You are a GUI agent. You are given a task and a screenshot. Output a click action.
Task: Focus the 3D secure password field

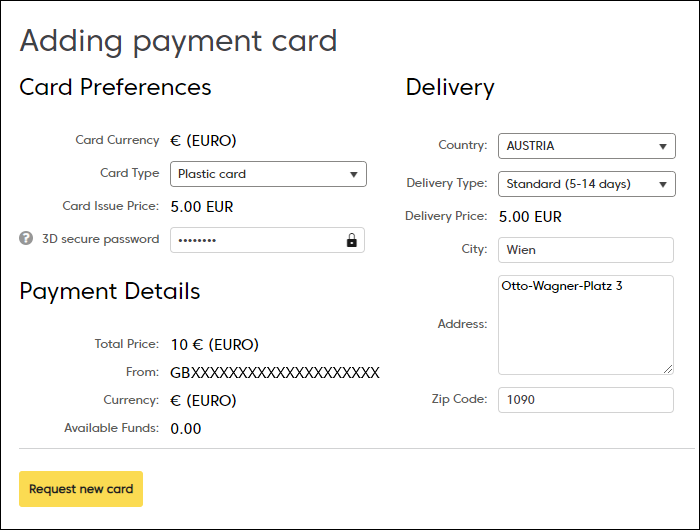point(267,240)
